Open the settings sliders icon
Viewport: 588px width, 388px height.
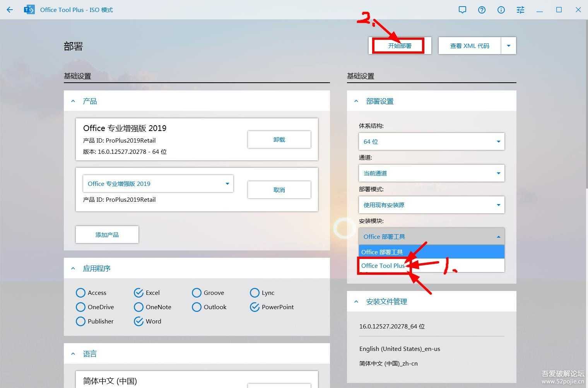[x=520, y=10]
